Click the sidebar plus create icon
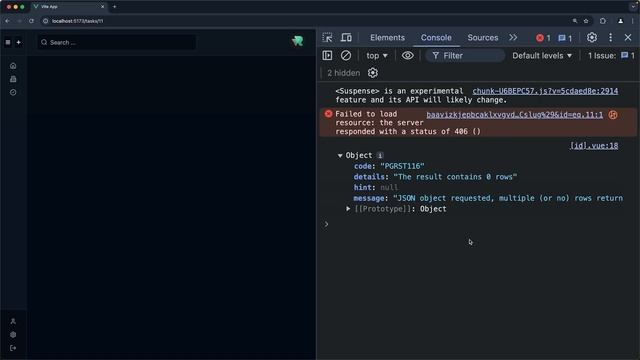 (x=18, y=42)
